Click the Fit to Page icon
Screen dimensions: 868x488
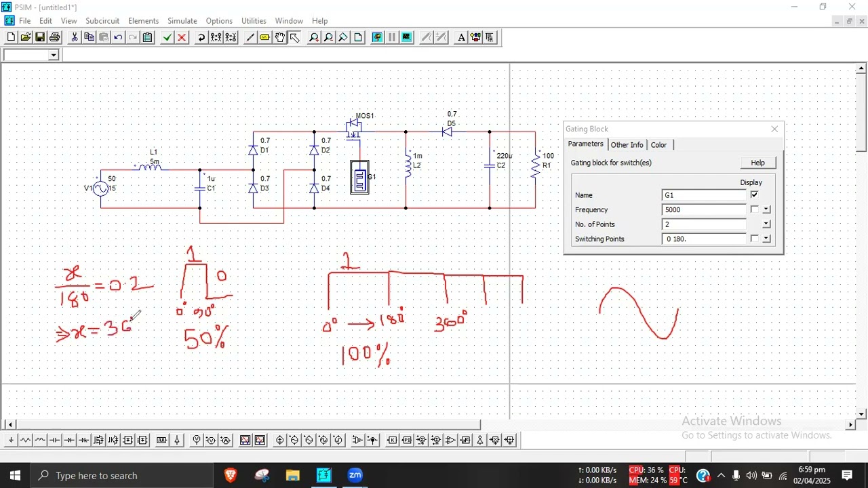point(358,37)
